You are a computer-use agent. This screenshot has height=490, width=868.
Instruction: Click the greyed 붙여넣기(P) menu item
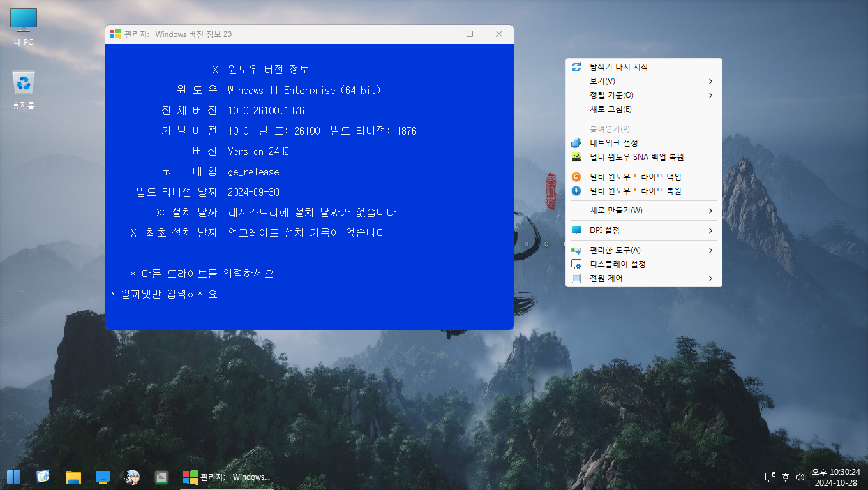(643, 129)
